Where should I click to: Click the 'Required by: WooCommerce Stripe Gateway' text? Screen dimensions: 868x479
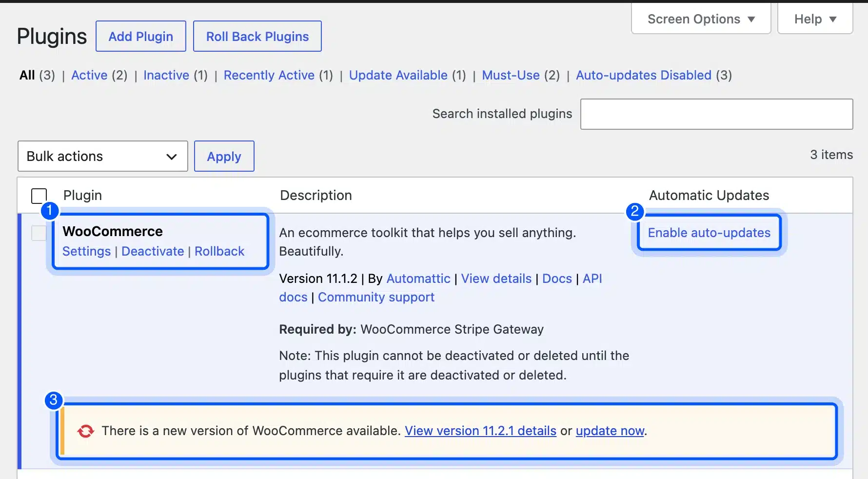click(x=411, y=329)
